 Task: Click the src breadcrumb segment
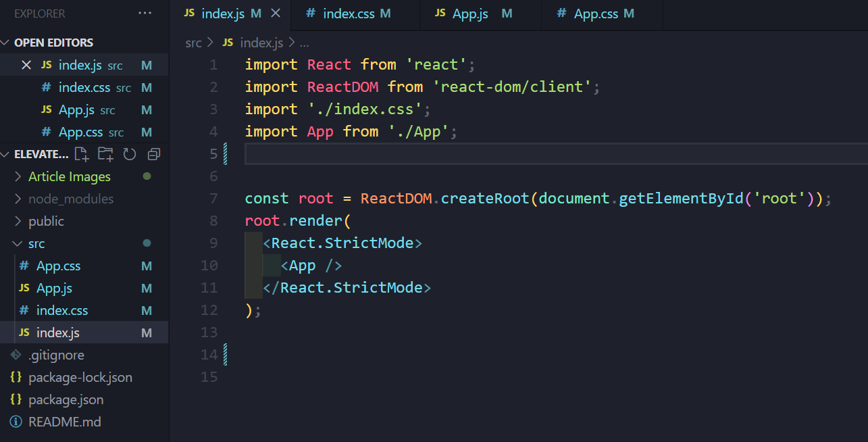(194, 43)
